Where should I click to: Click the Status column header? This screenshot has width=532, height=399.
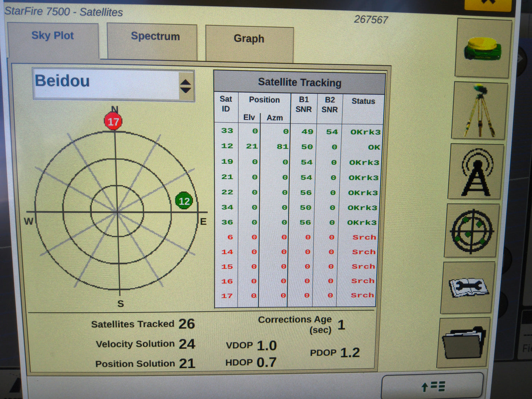363,101
